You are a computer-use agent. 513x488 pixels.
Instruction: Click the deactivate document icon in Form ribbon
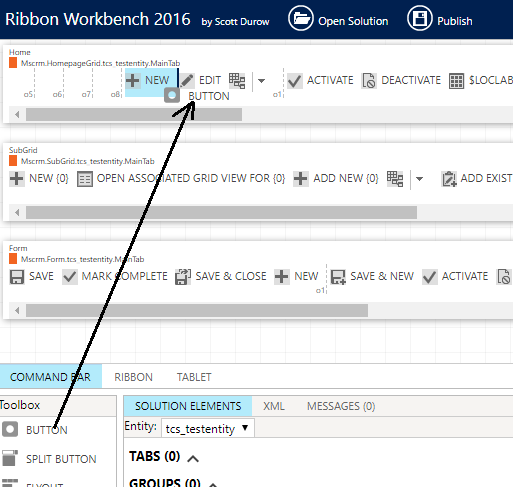point(504,277)
